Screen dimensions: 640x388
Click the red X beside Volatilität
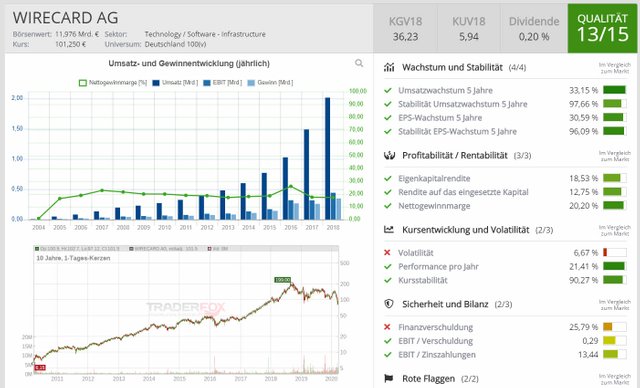387,253
